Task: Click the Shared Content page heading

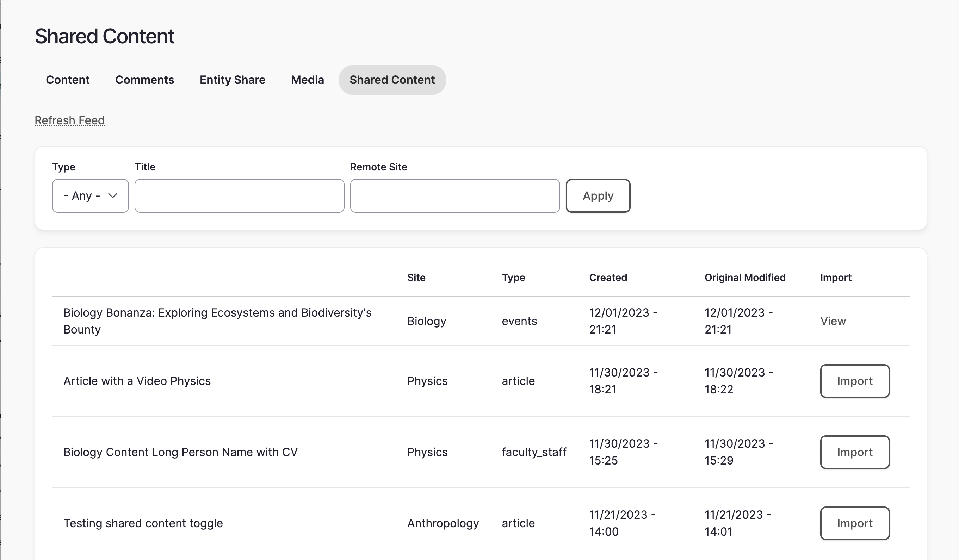Action: (105, 37)
